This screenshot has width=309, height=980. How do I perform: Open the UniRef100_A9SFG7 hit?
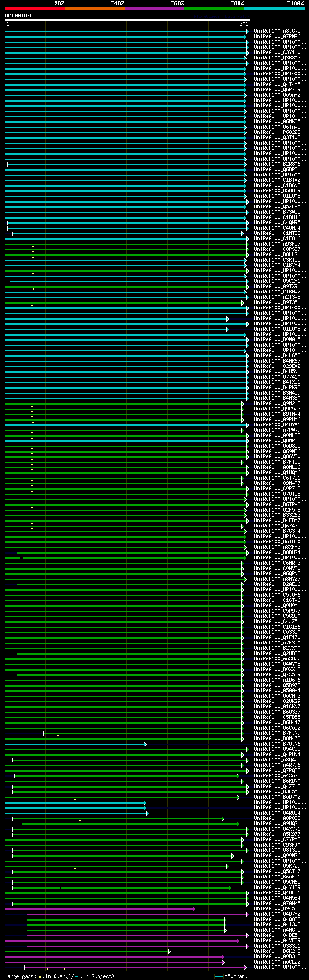pos(277,244)
